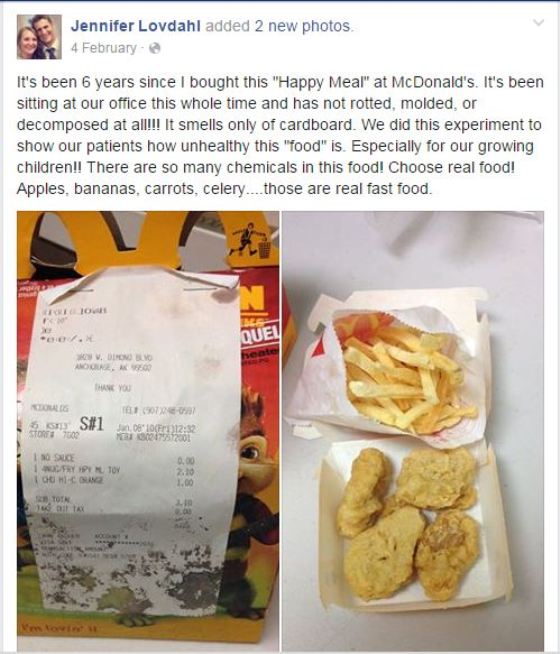Expand the post options chevron
Screen dimensions: 560x654
click(539, 23)
